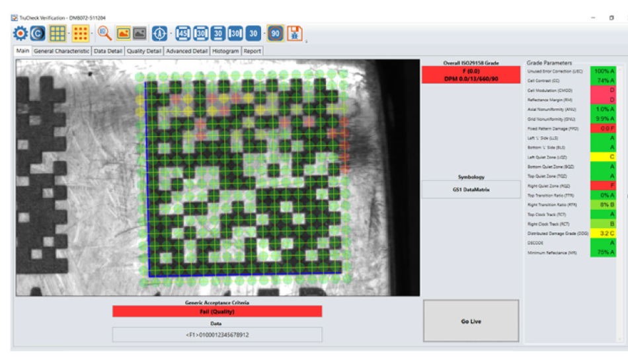Click the red Overall ISO29158 Grade box

coord(471,75)
